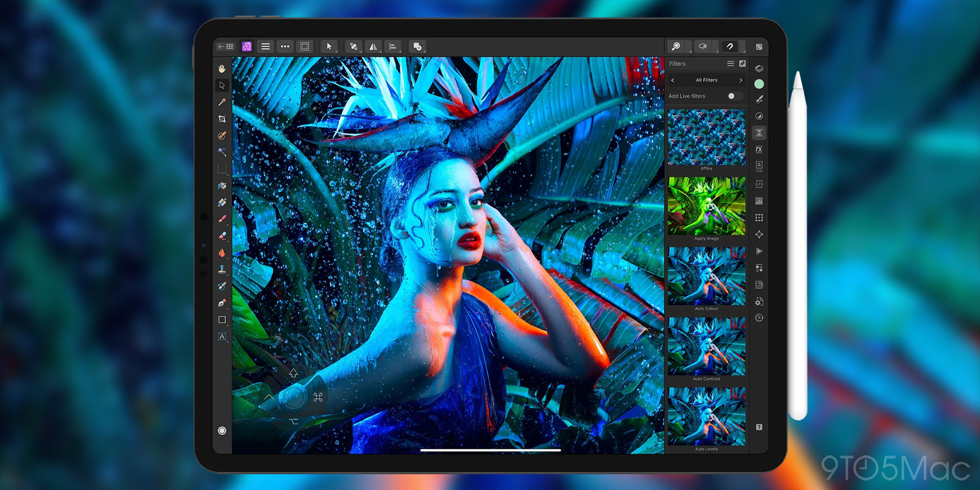Select the Artistic Text tool
The height and width of the screenshot is (490, 980).
tap(222, 337)
